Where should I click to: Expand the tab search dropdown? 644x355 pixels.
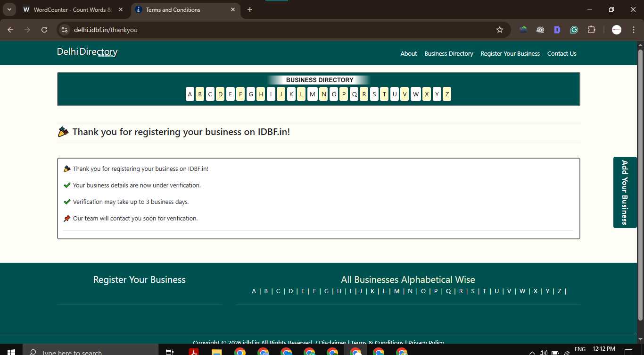tap(9, 9)
